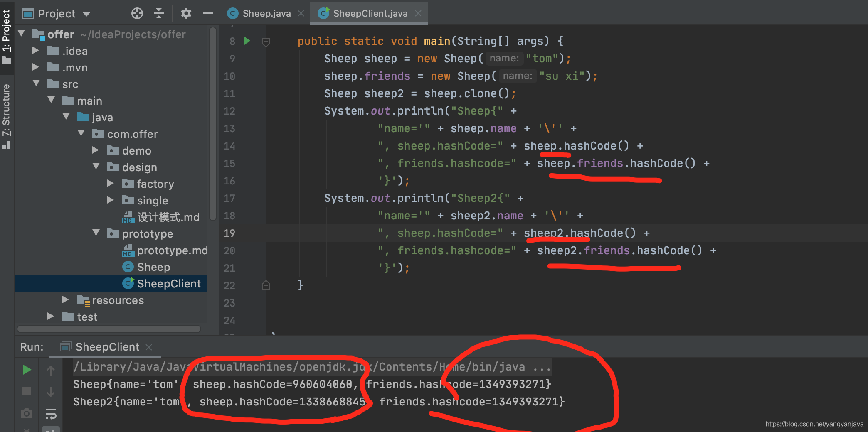Click the camera dump threads icon
This screenshot has height=432, width=868.
(27, 413)
